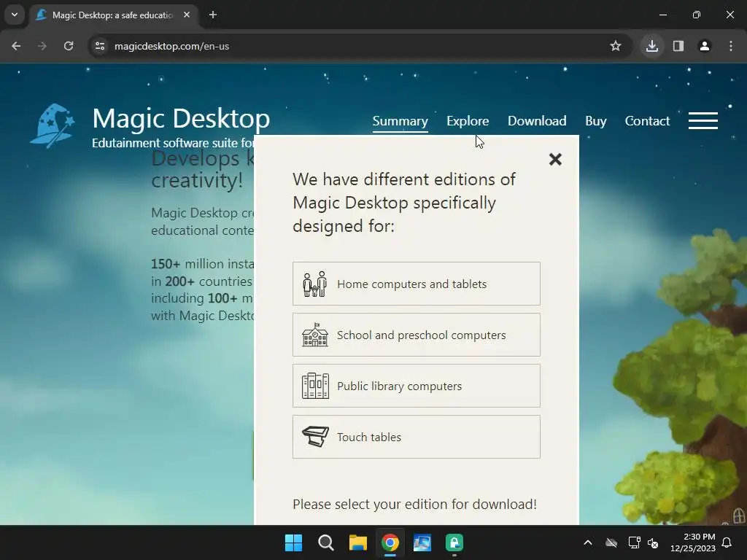747x560 pixels.
Task: Click the school building icon
Action: point(315,335)
